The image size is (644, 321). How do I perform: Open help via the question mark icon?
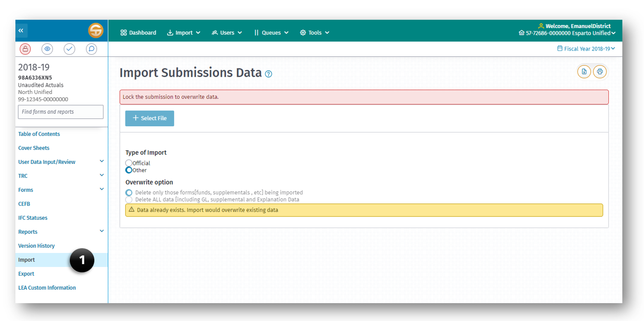pos(268,74)
